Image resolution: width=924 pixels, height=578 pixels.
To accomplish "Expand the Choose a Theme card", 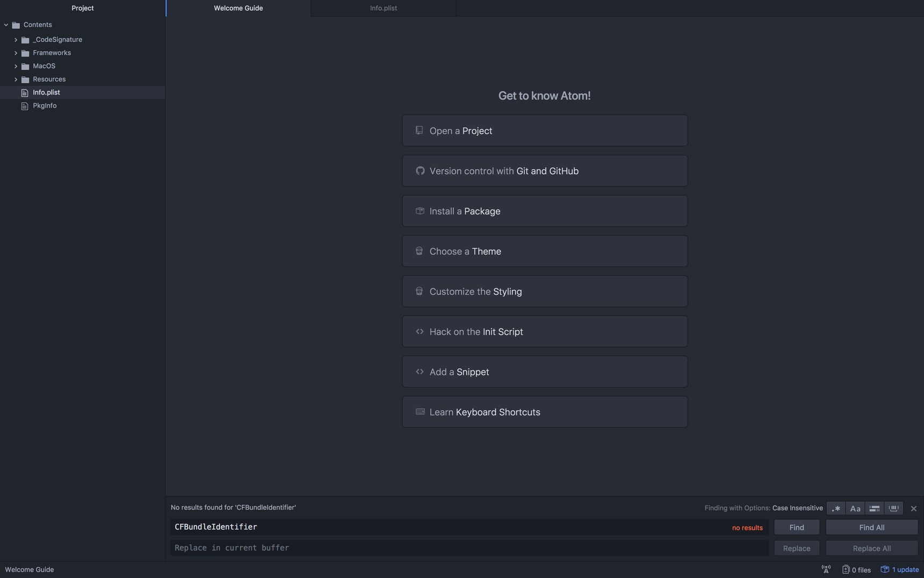I will [x=545, y=251].
